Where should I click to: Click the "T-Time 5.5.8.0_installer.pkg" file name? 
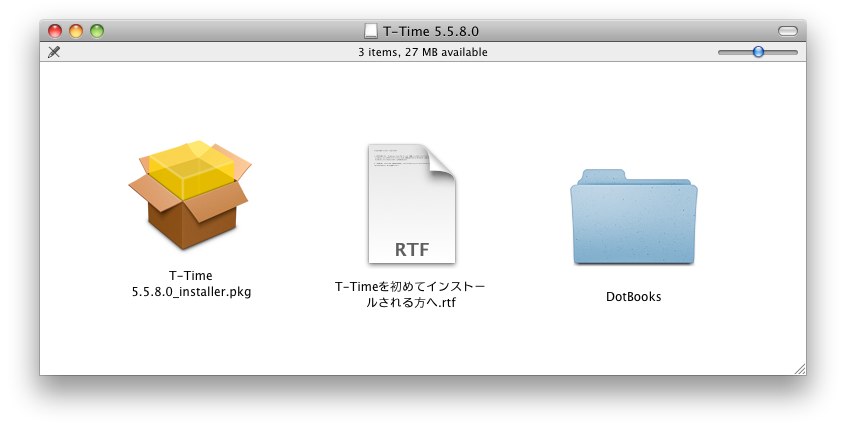click(192, 284)
